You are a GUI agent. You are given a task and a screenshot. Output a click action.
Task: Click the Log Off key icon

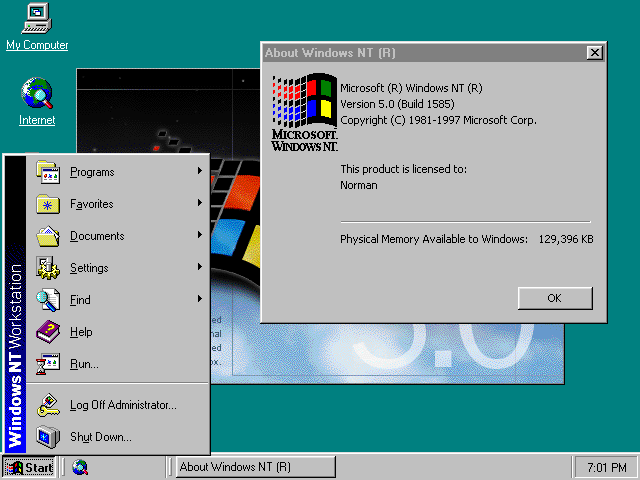49,405
